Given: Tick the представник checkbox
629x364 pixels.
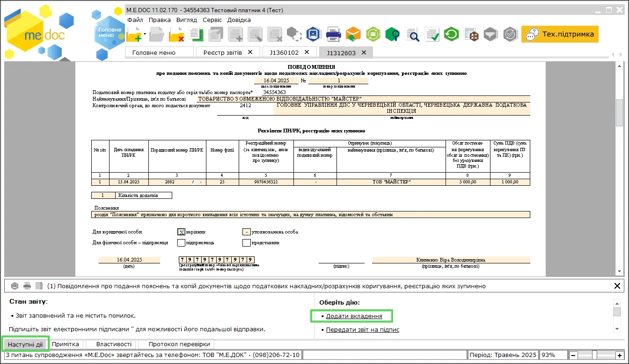Looking at the screenshot, I should (246, 243).
